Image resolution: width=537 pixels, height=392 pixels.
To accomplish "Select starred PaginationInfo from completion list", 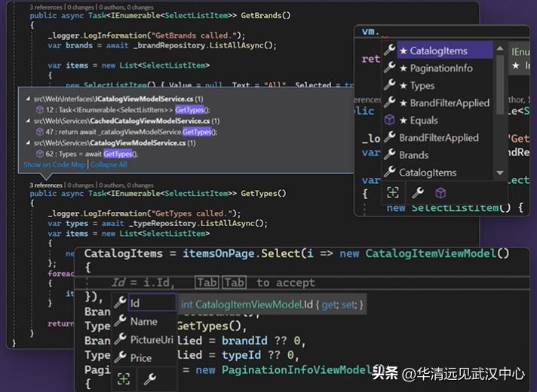I will tap(440, 68).
